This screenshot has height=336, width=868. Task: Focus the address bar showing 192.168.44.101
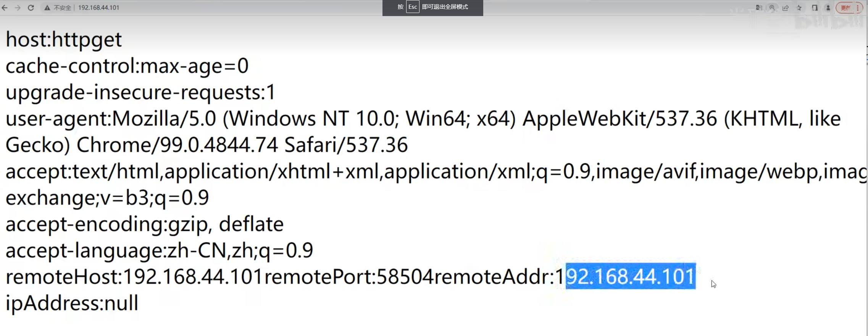(98, 8)
